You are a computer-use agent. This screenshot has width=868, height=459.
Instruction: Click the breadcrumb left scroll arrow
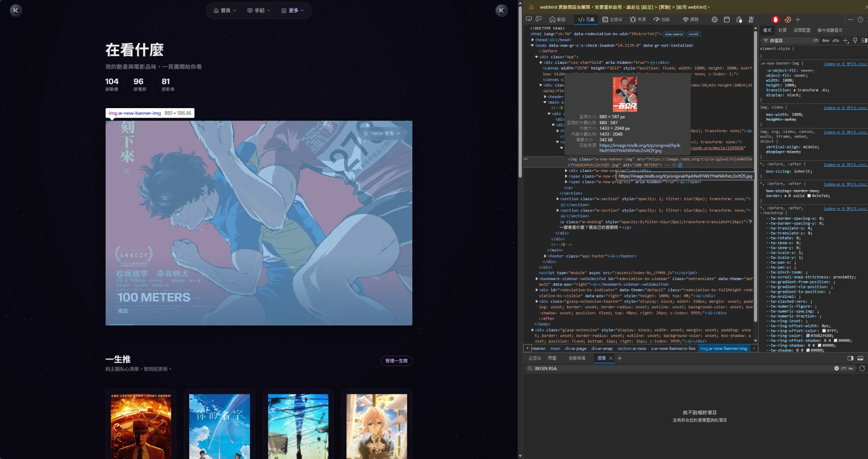click(527, 348)
